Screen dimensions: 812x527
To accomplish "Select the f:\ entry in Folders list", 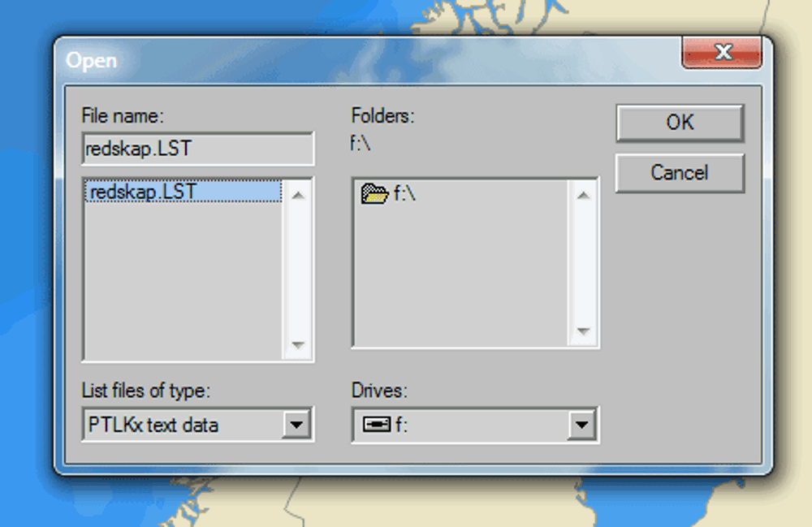I will coord(404,195).
